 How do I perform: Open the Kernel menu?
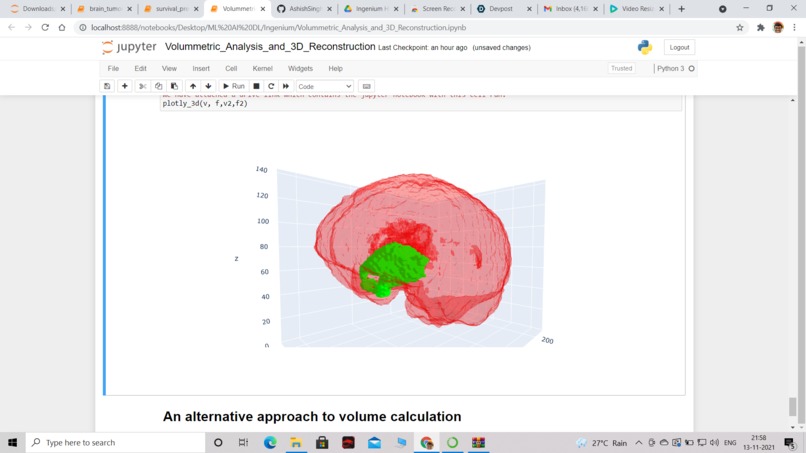(262, 68)
